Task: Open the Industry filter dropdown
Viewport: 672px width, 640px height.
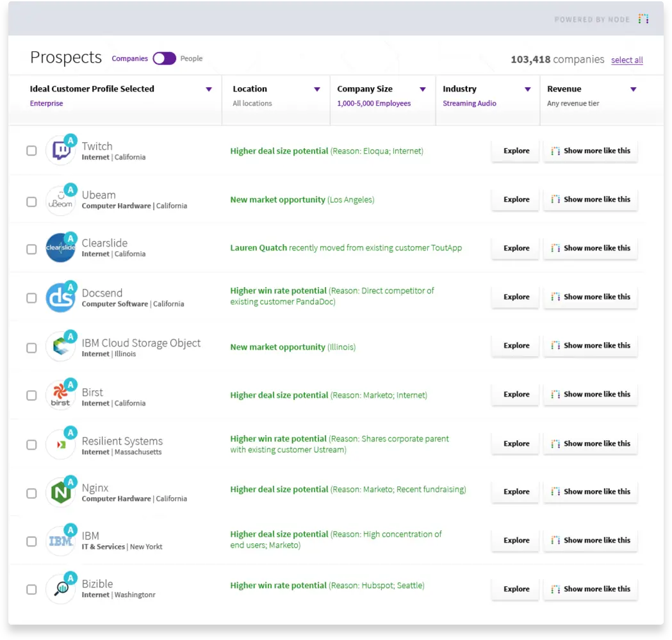Action: (528, 89)
